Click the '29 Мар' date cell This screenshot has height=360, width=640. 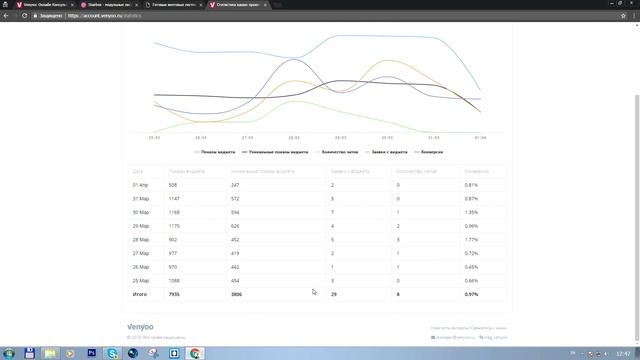coord(140,226)
